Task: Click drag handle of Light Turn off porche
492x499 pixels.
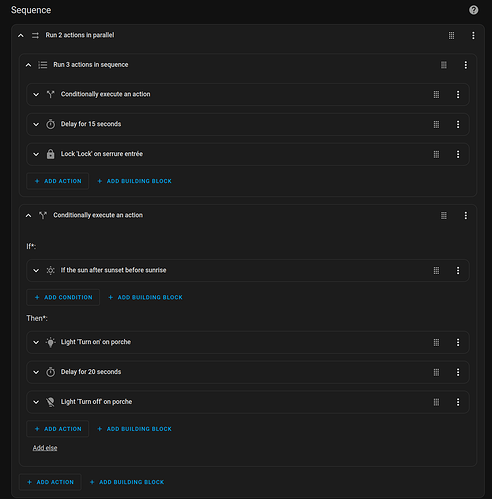Action: pyautogui.click(x=436, y=402)
